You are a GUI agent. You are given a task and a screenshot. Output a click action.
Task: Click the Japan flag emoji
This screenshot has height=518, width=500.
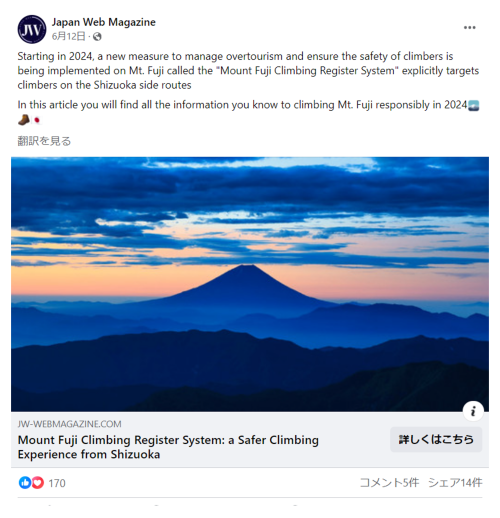[37, 120]
